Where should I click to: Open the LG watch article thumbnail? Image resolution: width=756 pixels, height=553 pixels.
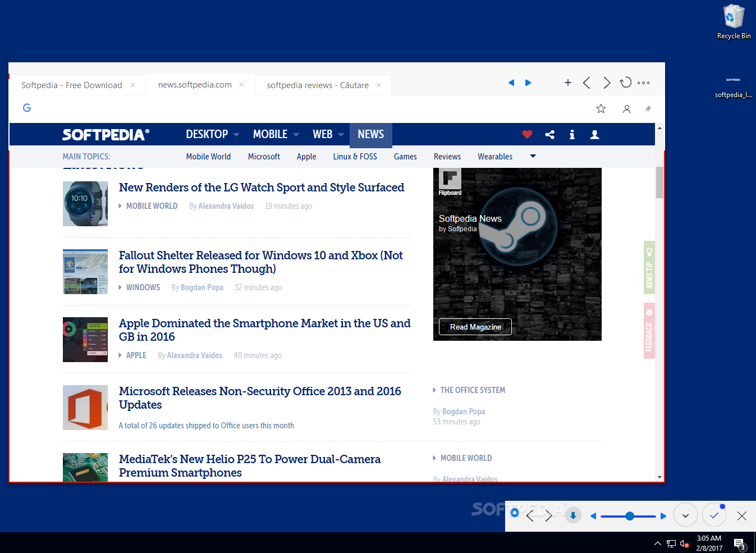click(85, 204)
